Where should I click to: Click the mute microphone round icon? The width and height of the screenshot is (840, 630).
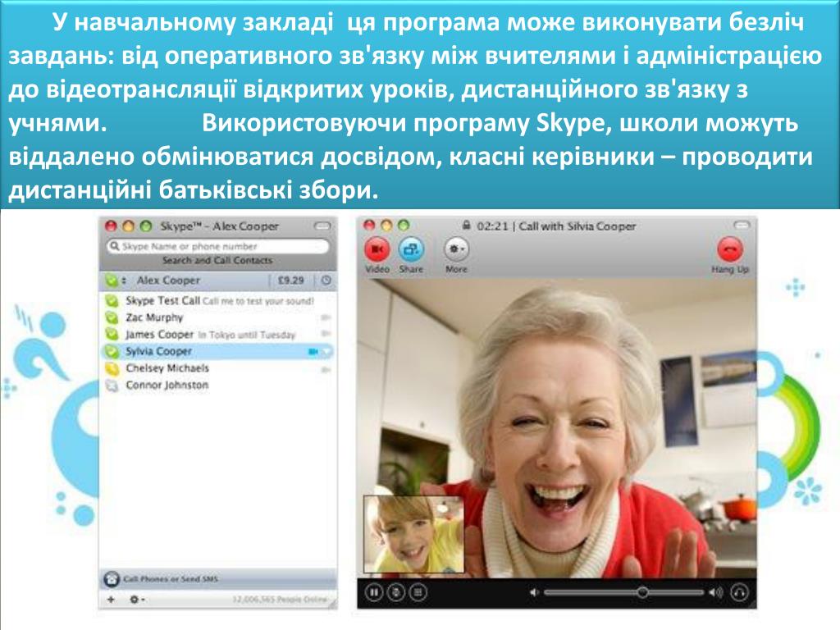click(x=396, y=592)
